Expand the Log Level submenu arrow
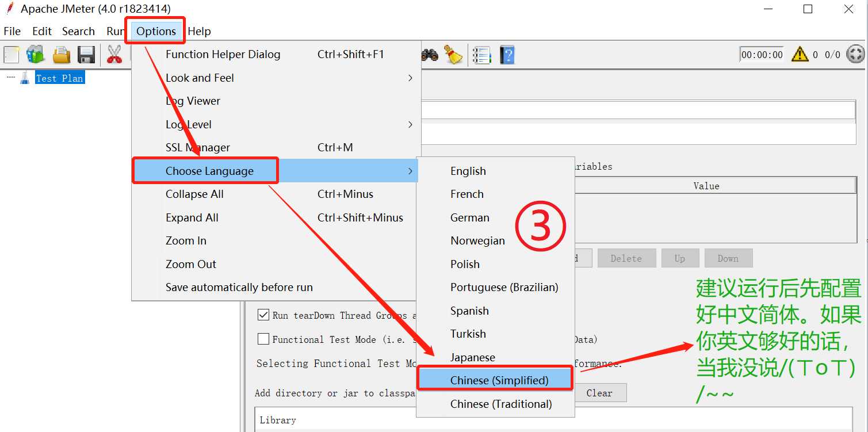The width and height of the screenshot is (868, 432). (410, 124)
